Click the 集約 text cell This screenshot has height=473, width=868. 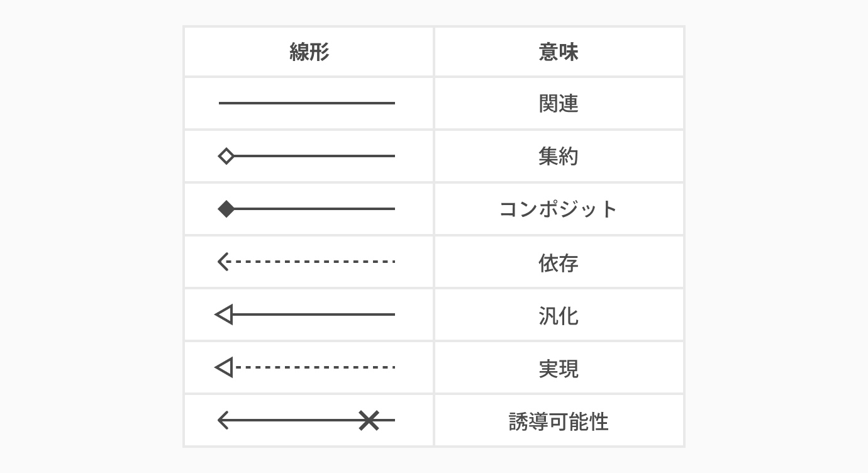(559, 156)
